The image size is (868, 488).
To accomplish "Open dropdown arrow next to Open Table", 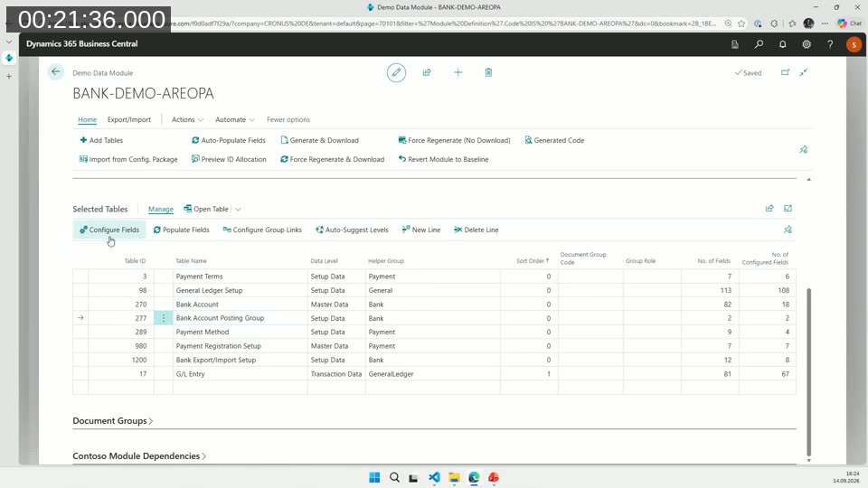I will point(238,209).
